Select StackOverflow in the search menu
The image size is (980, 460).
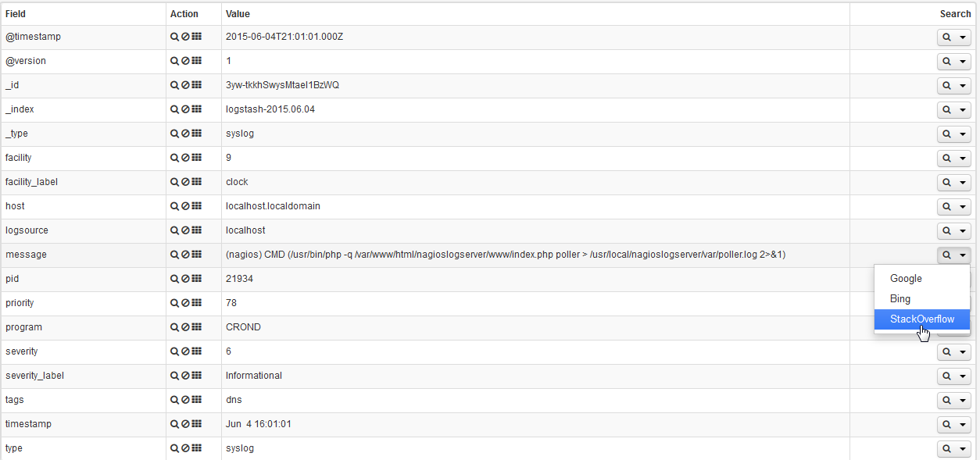point(922,319)
